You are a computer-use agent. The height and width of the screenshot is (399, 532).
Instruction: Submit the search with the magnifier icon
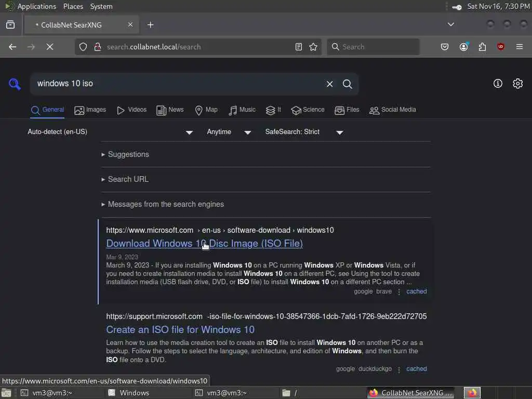pyautogui.click(x=347, y=84)
